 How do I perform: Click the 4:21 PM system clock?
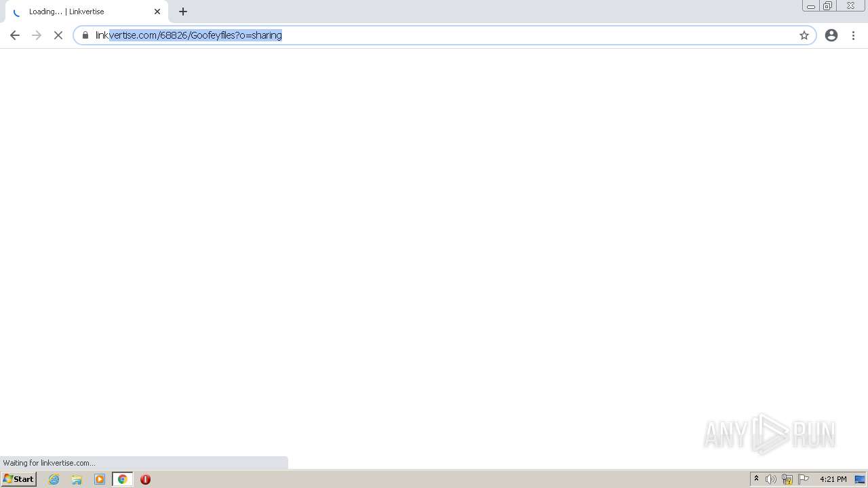[833, 479]
